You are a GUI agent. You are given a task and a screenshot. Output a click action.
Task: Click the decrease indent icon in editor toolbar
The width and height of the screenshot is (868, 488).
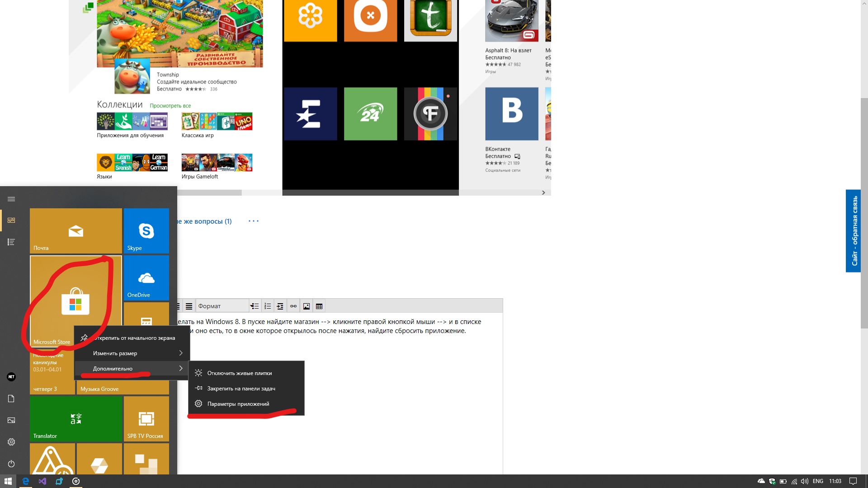coord(255,306)
